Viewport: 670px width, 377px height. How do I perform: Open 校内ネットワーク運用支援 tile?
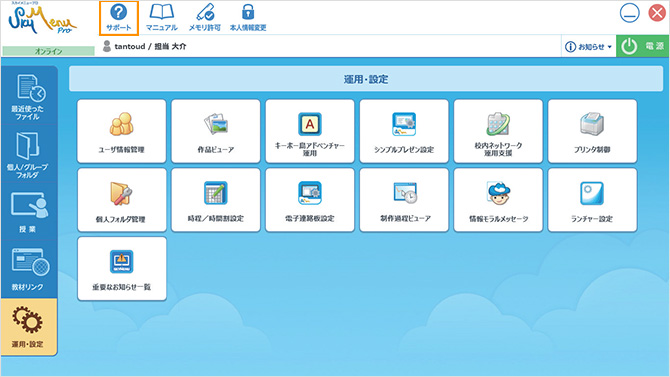tap(498, 131)
